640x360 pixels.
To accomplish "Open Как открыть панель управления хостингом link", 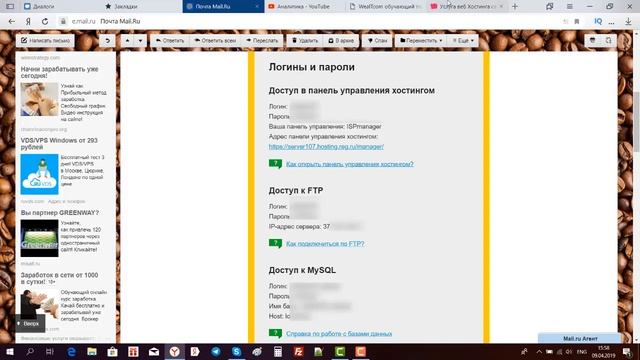I will pos(350,164).
